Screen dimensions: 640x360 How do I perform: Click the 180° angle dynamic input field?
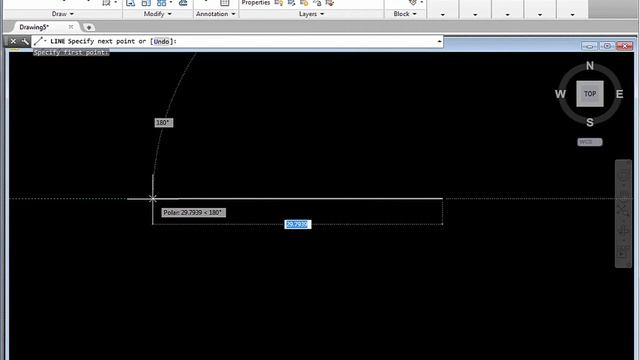coord(164,122)
